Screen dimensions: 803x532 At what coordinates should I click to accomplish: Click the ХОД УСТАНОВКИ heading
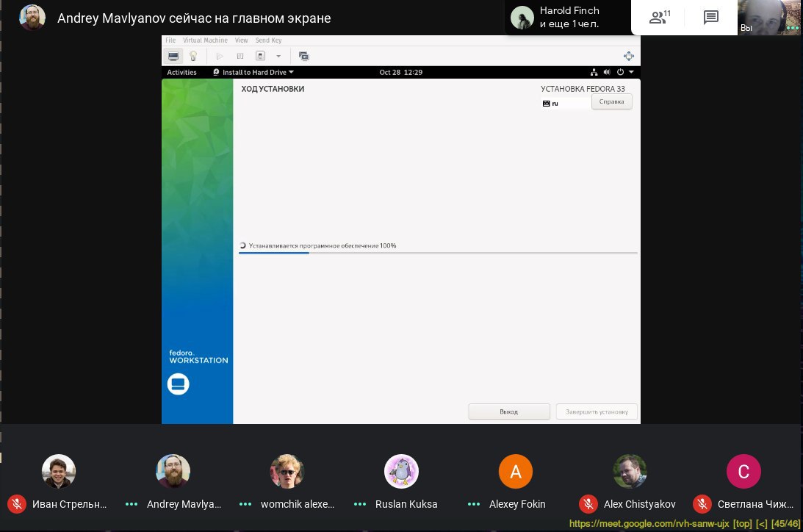pos(273,89)
